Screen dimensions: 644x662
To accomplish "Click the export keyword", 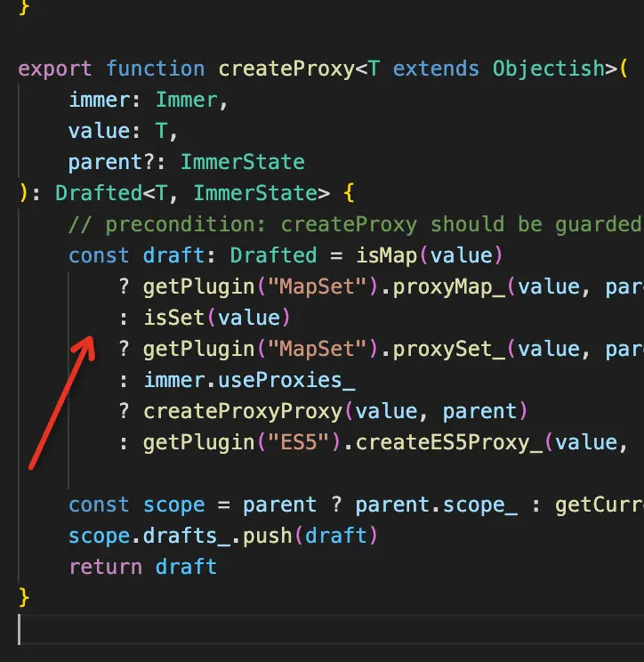I will click(55, 69).
